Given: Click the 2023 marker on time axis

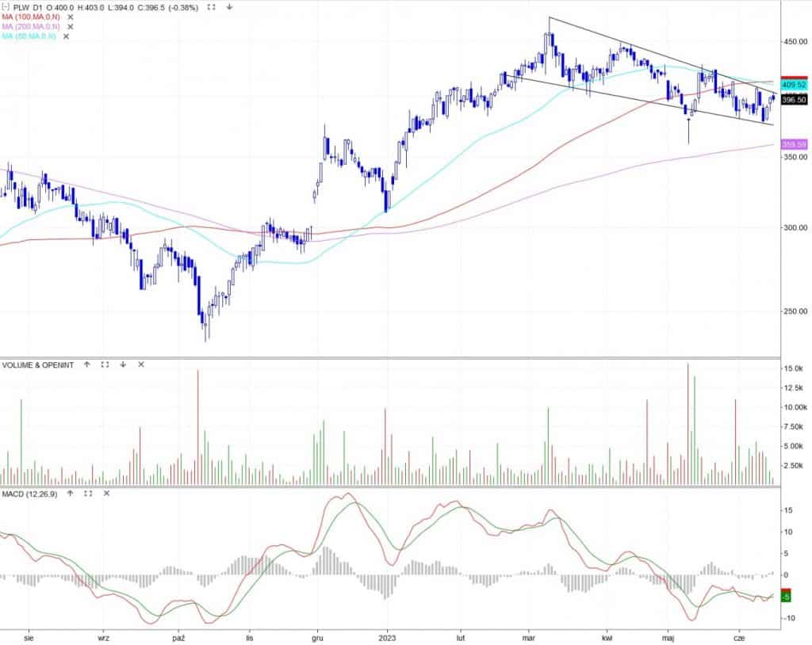Looking at the screenshot, I should (x=389, y=636).
